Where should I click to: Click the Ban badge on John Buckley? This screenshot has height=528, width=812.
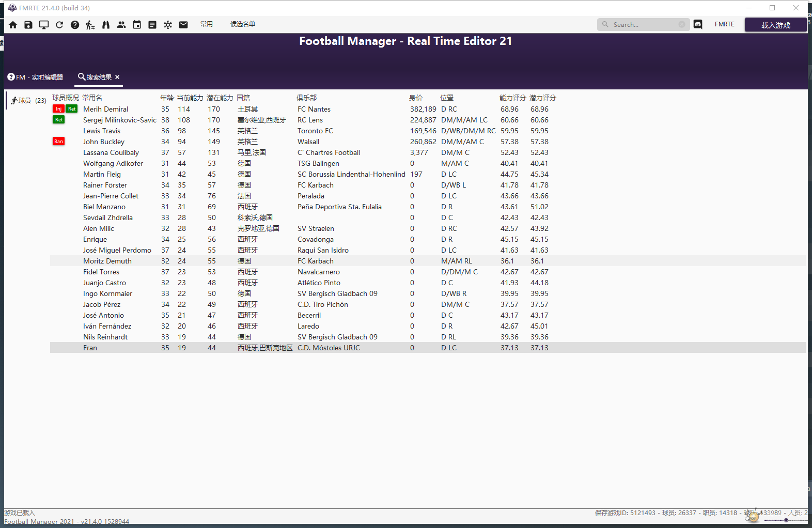58,142
